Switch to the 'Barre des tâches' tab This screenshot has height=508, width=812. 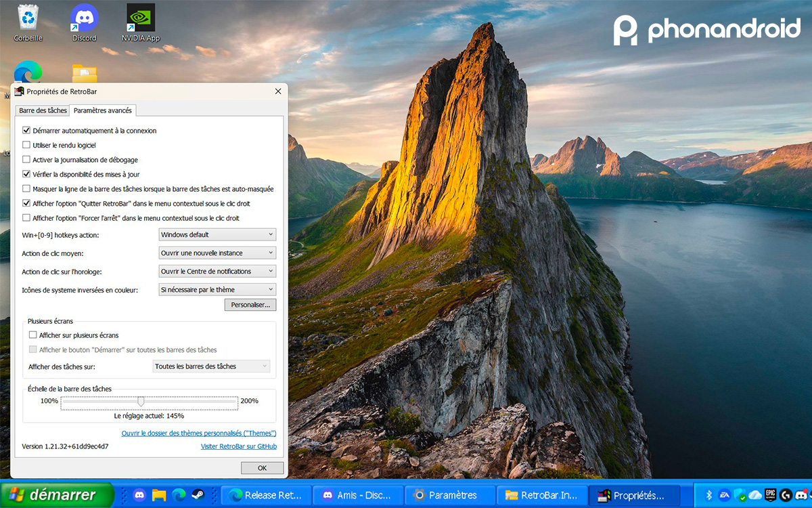click(x=42, y=110)
